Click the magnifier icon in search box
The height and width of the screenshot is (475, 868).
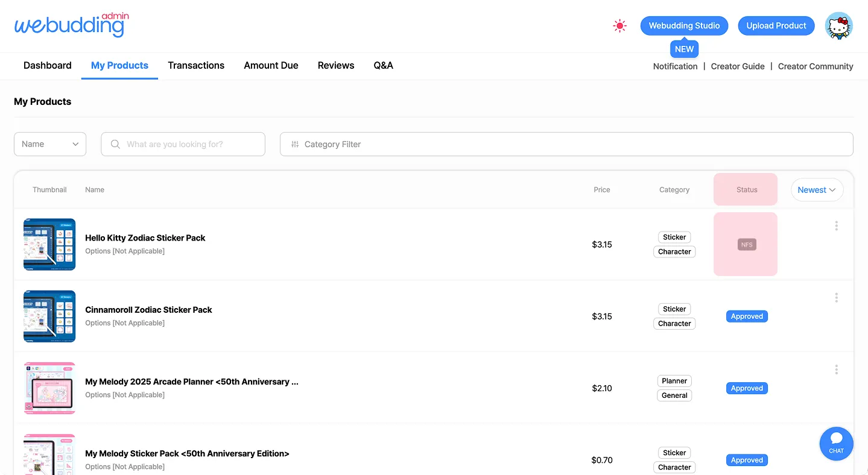click(115, 144)
